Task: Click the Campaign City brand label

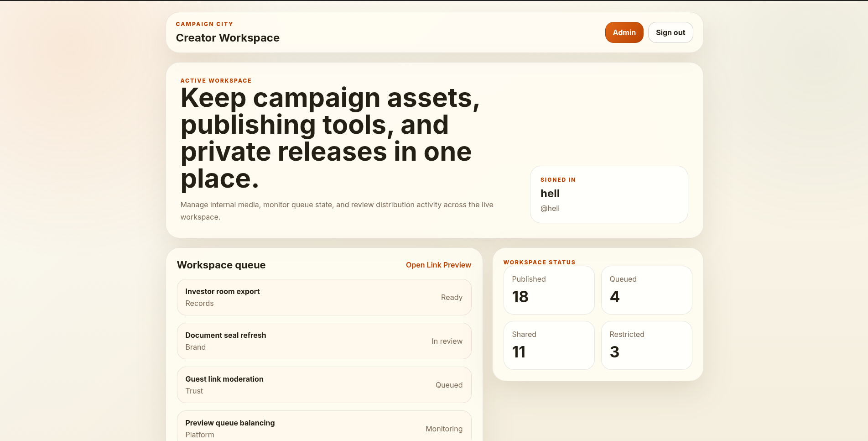Action: 204,24
